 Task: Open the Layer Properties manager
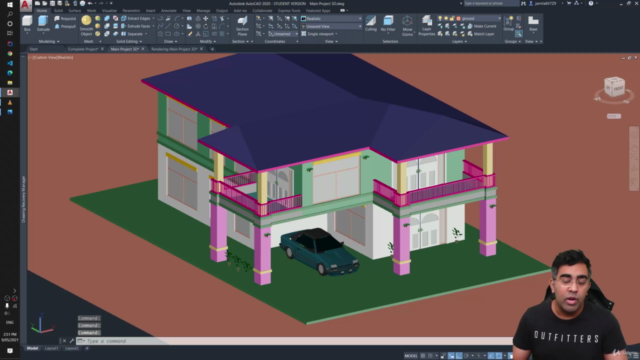[427, 26]
